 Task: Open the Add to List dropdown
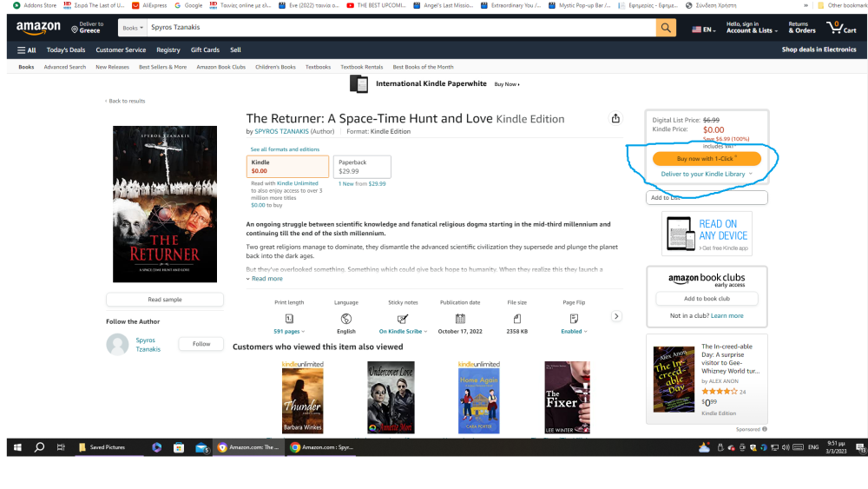click(707, 198)
